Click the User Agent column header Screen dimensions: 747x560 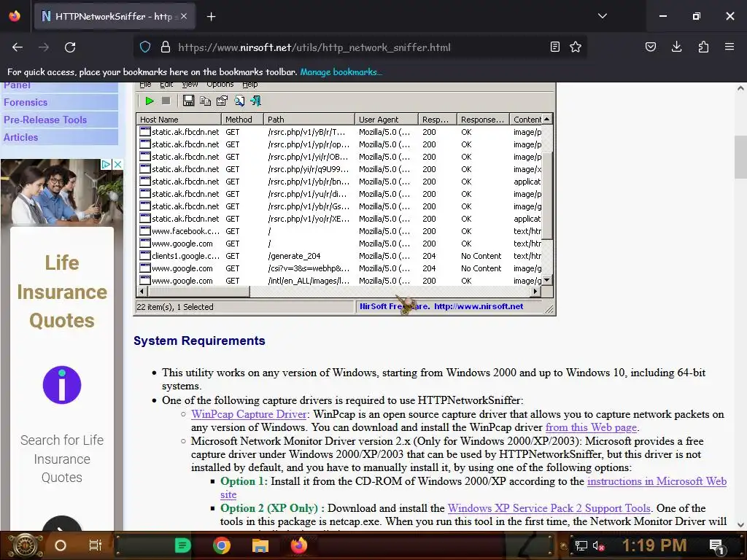tap(387, 120)
